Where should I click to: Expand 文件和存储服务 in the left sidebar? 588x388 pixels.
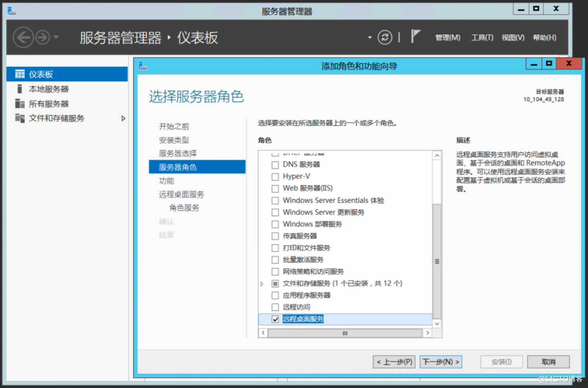[124, 119]
